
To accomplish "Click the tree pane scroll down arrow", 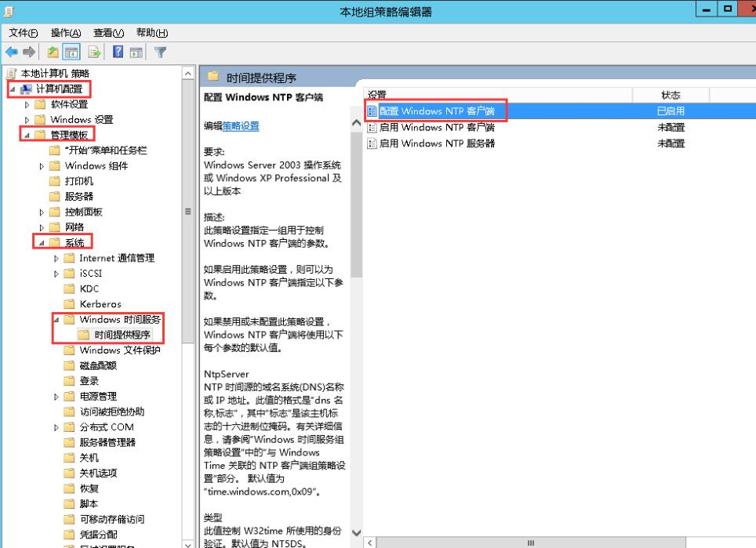I will [x=188, y=544].
